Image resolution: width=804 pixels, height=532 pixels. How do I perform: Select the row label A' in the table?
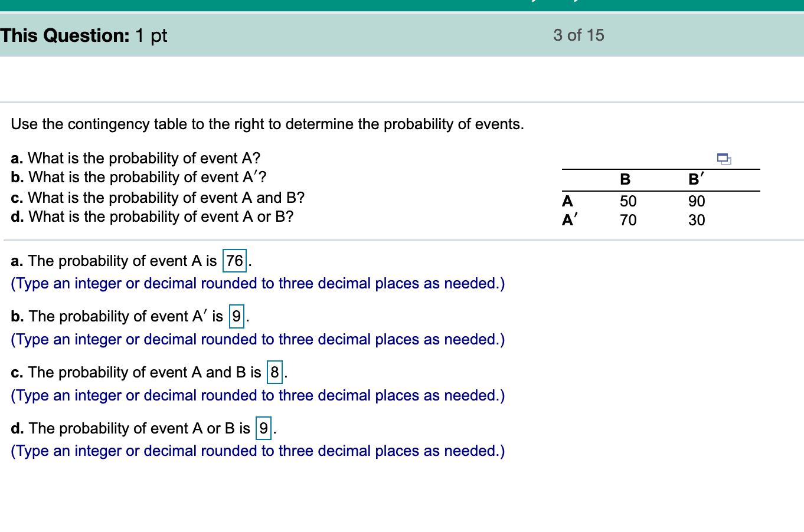pos(568,220)
